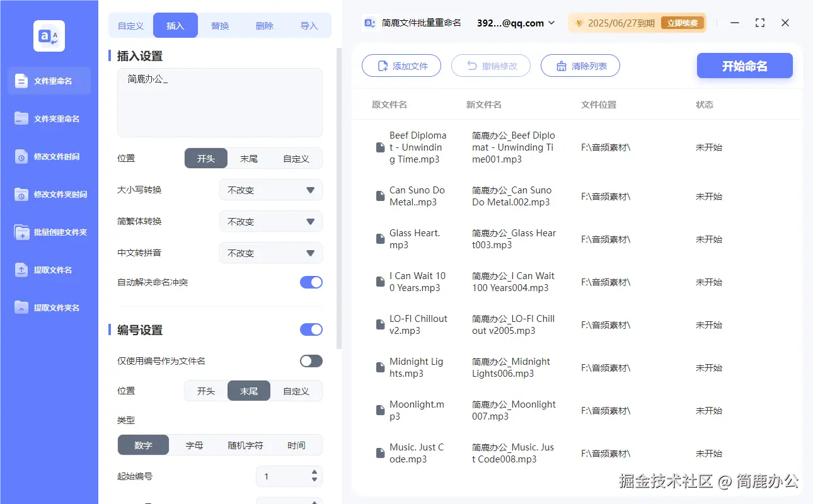813x504 pixels.
Task: Click the prefix text field showing 简鹿办公_
Action: 219,102
